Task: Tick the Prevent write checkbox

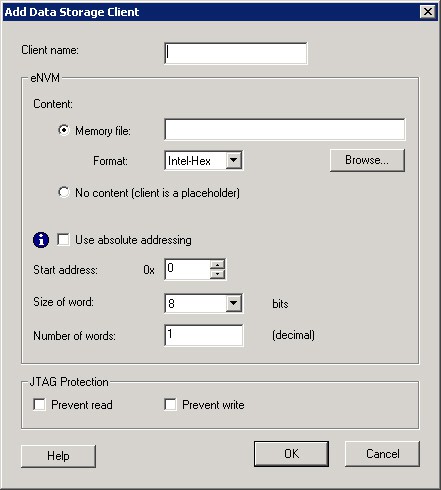Action: tap(170, 405)
